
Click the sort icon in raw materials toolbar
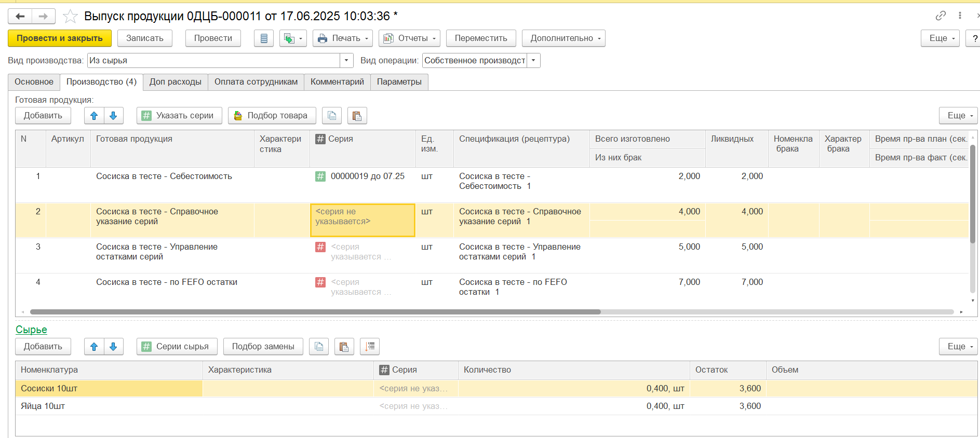[370, 347]
